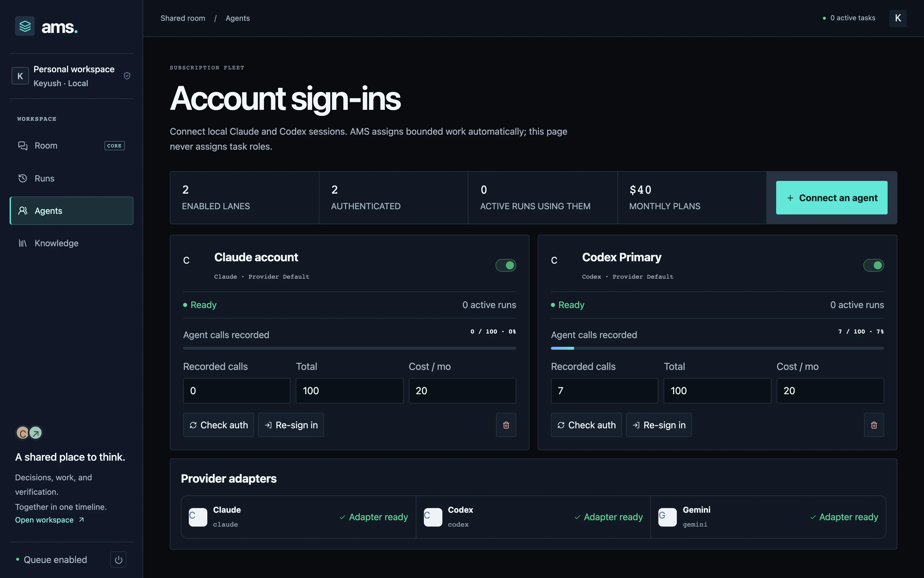Delete the Claude account via trash icon
This screenshot has width=924, height=578.
click(506, 425)
